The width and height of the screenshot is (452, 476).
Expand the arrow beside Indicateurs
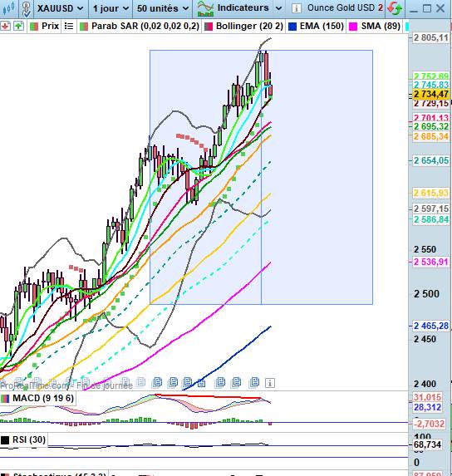[278, 8]
